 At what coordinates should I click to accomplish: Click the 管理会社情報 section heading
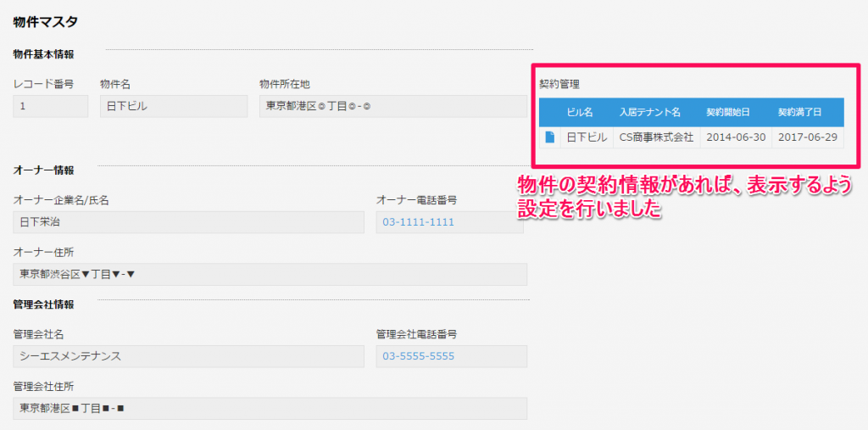click(x=44, y=304)
